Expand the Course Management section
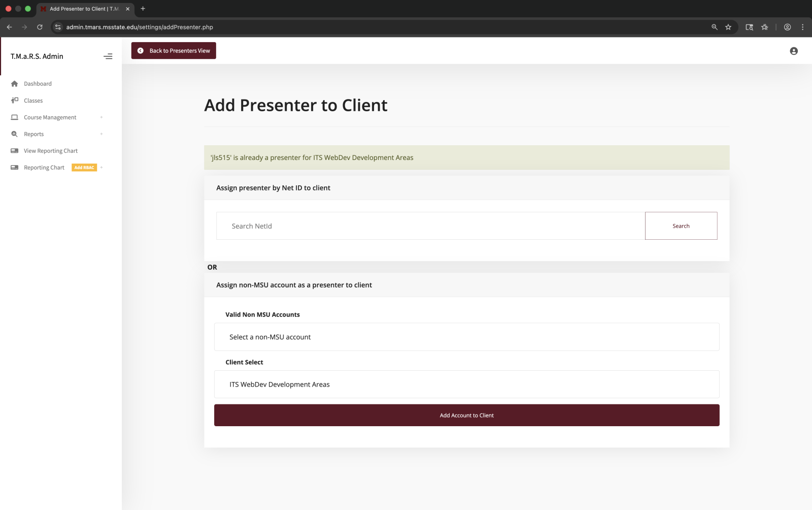This screenshot has height=510, width=812. (101, 117)
